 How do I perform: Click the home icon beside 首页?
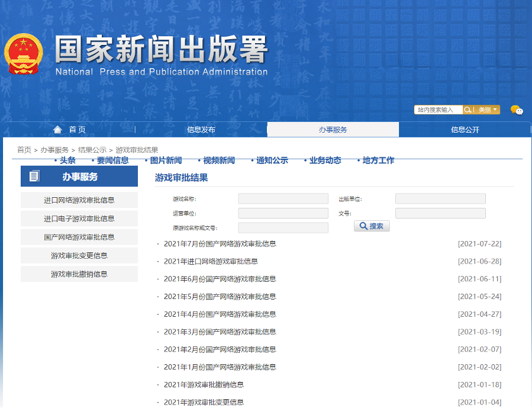[x=57, y=130]
